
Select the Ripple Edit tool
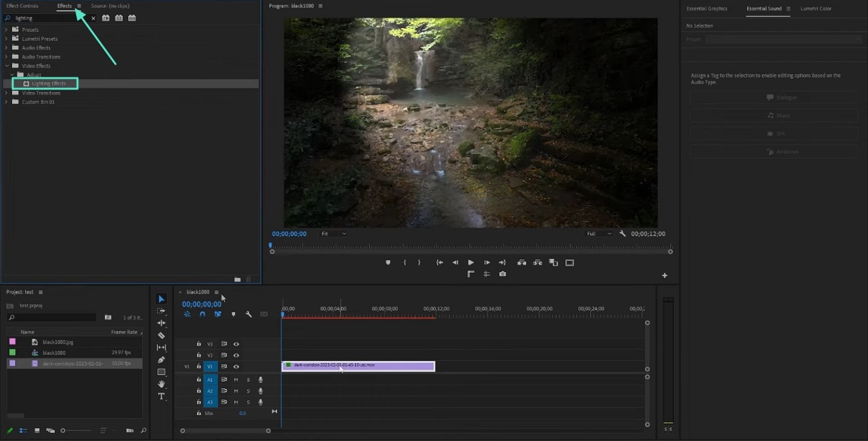tap(161, 323)
